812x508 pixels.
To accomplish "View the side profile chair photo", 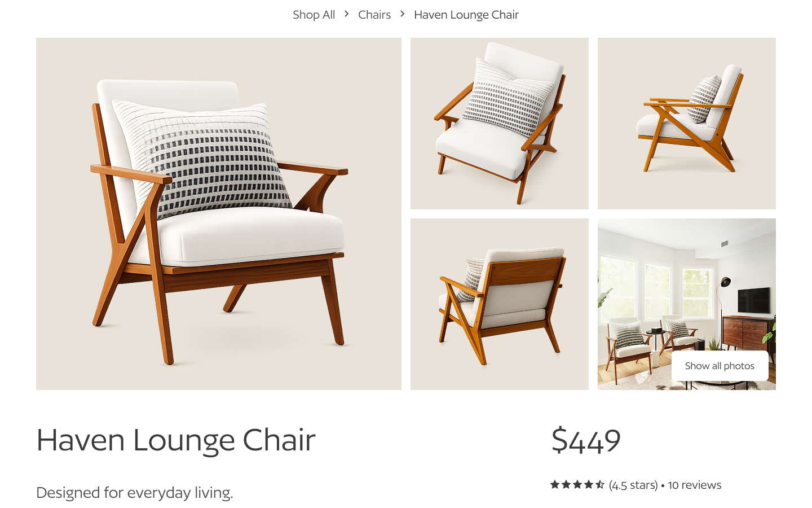I will coord(687,124).
